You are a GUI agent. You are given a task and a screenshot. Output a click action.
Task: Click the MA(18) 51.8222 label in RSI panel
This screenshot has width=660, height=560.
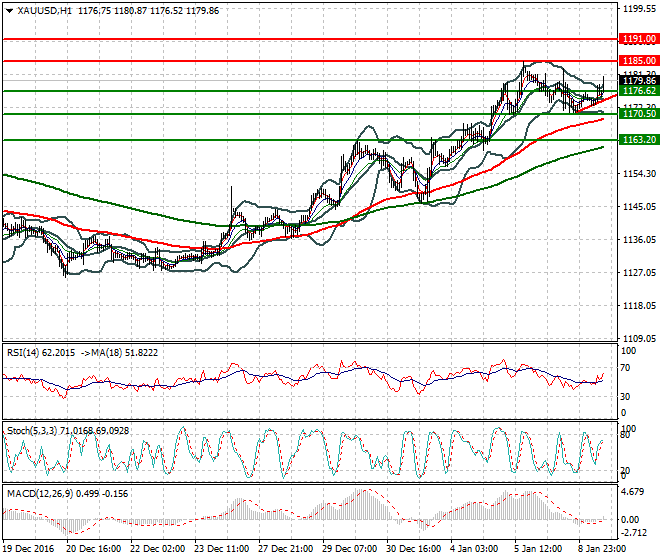pyautogui.click(x=124, y=352)
